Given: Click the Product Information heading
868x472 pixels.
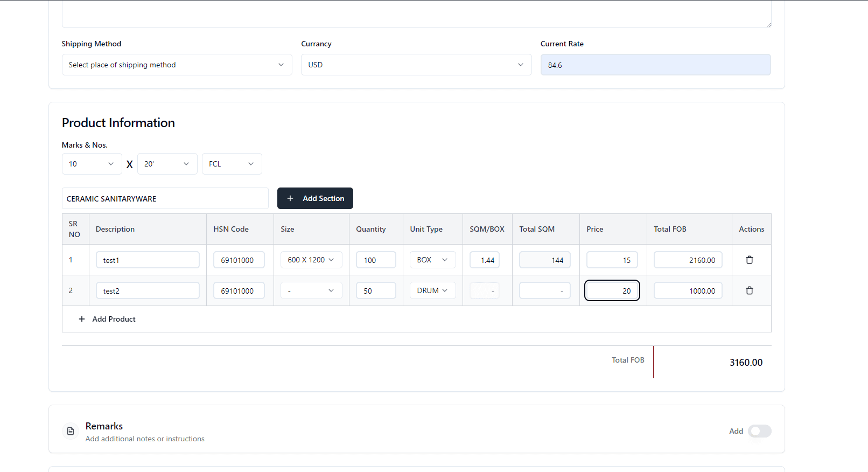Looking at the screenshot, I should (118, 122).
